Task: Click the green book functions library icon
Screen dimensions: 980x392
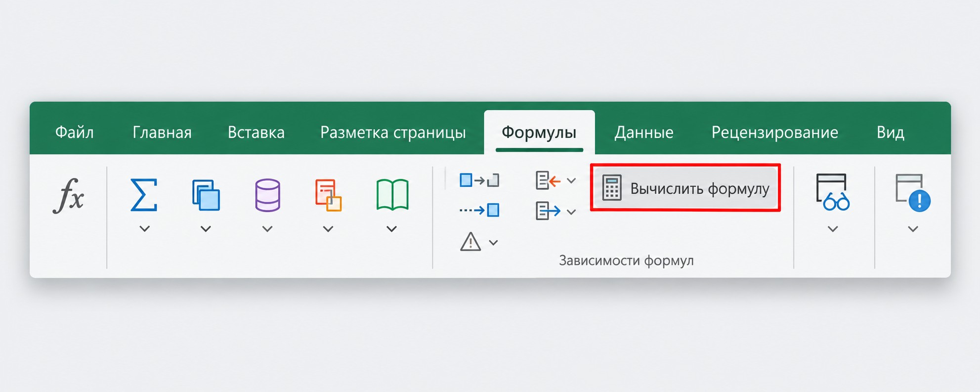Action: (x=392, y=195)
